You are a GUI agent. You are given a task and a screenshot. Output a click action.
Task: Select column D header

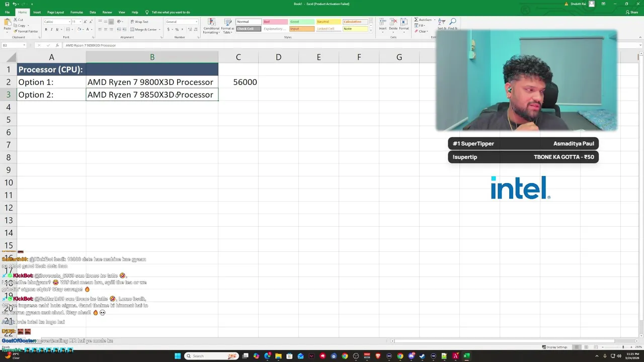[x=278, y=57]
